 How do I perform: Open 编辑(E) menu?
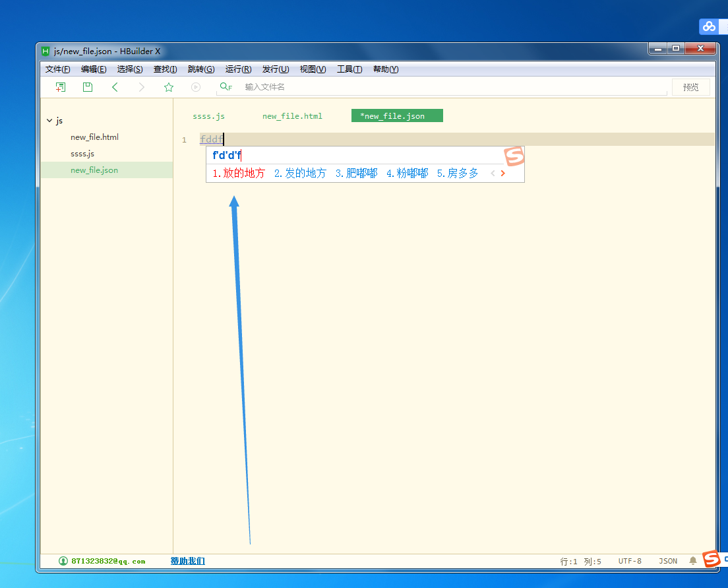coord(94,69)
